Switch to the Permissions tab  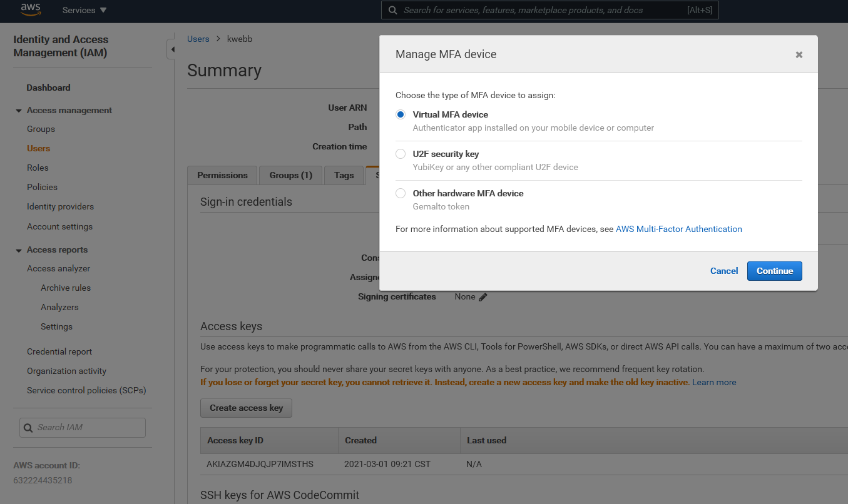[x=222, y=175]
